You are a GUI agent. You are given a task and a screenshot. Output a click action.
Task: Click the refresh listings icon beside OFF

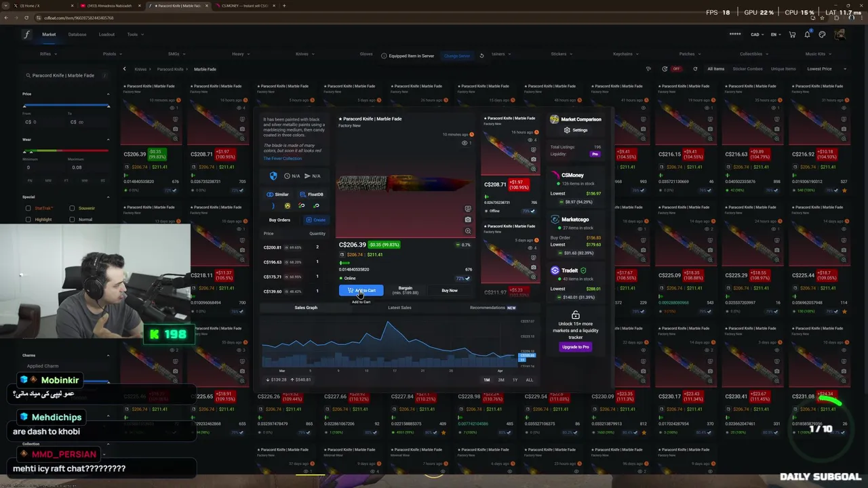coord(695,68)
